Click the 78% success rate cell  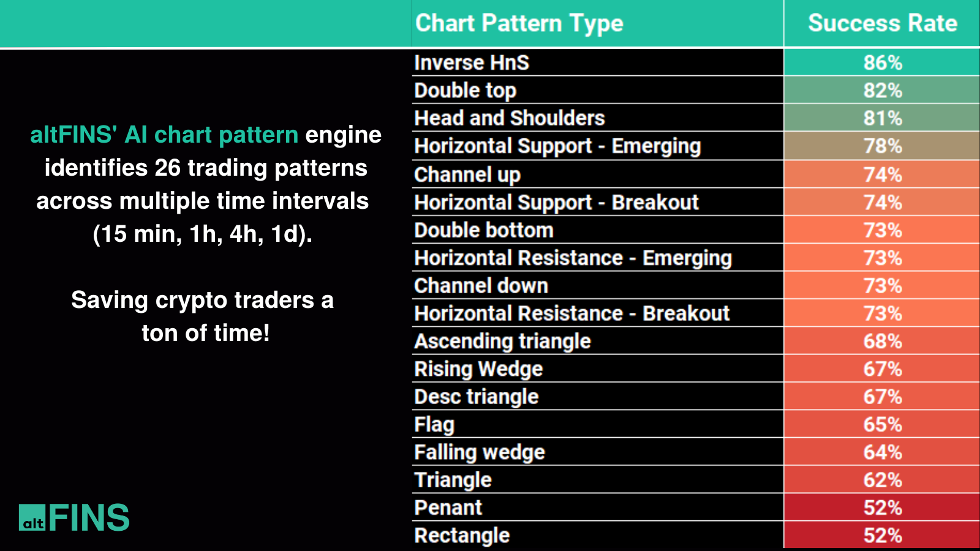click(882, 146)
